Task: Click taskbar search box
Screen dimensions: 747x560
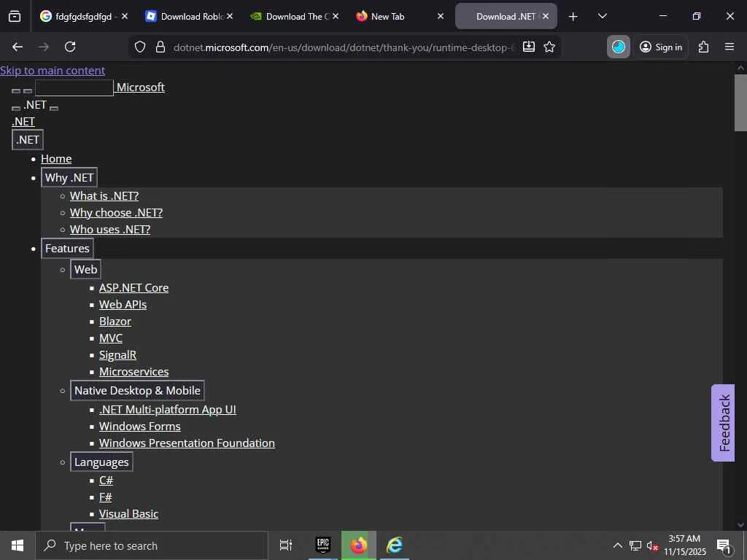Action: [x=152, y=545]
